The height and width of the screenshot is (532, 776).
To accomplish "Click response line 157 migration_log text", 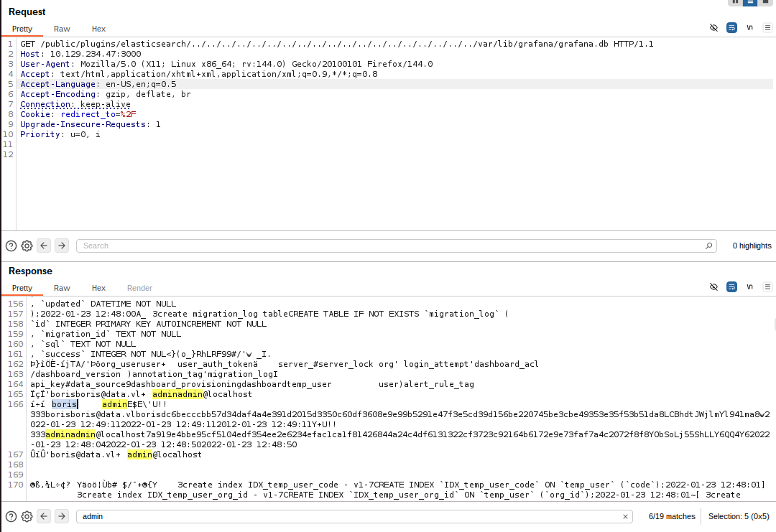I will (269, 314).
